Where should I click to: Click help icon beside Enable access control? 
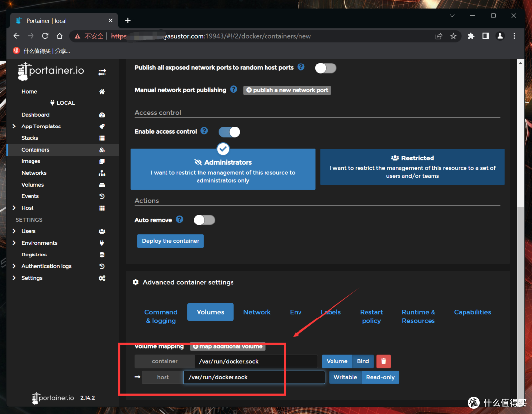(x=204, y=131)
